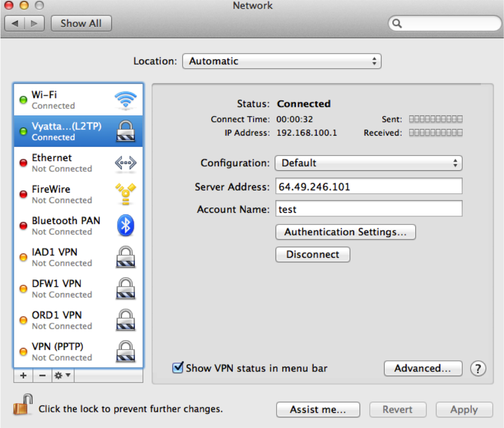
Task: Close the Network window with red button
Action: pyautogui.click(x=9, y=5)
